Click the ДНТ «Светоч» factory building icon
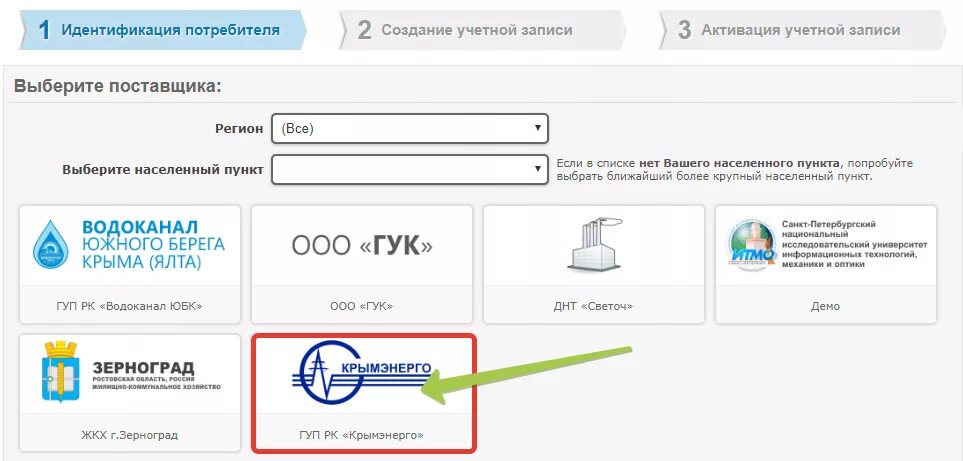 [593, 244]
